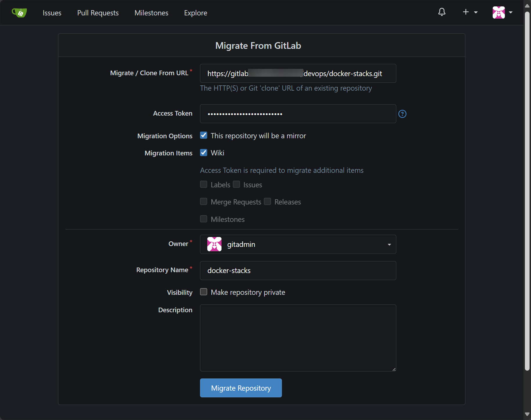The height and width of the screenshot is (420, 531).
Task: Click the user avatar in the navbar
Action: click(x=498, y=12)
